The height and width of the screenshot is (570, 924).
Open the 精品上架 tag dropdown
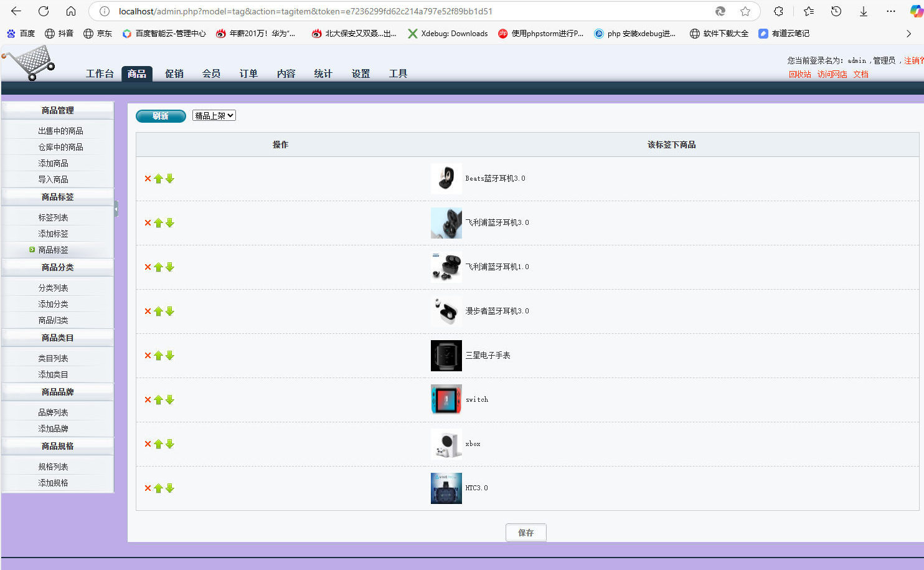pyautogui.click(x=214, y=116)
